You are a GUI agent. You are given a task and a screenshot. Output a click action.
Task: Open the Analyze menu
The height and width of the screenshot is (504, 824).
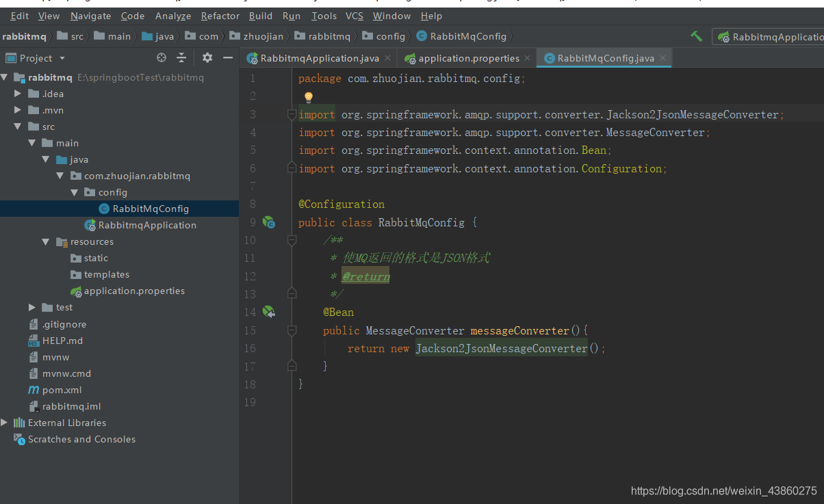[x=173, y=16]
